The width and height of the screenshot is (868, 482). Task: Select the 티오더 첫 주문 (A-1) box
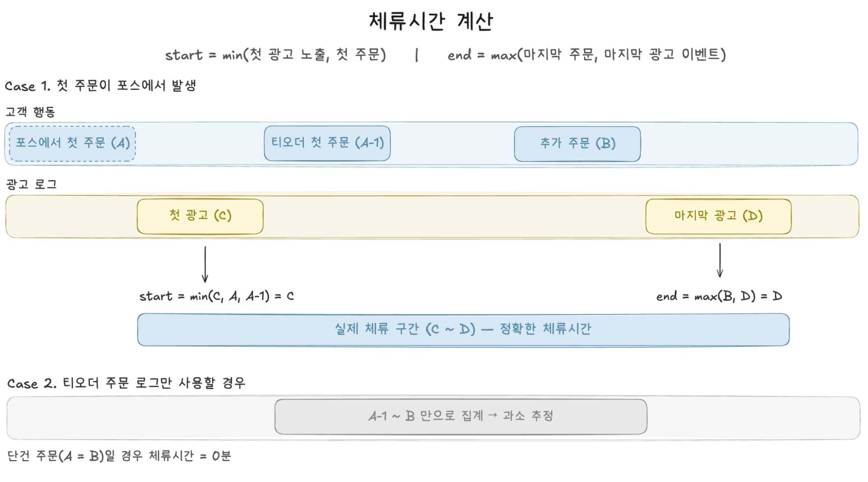327,143
